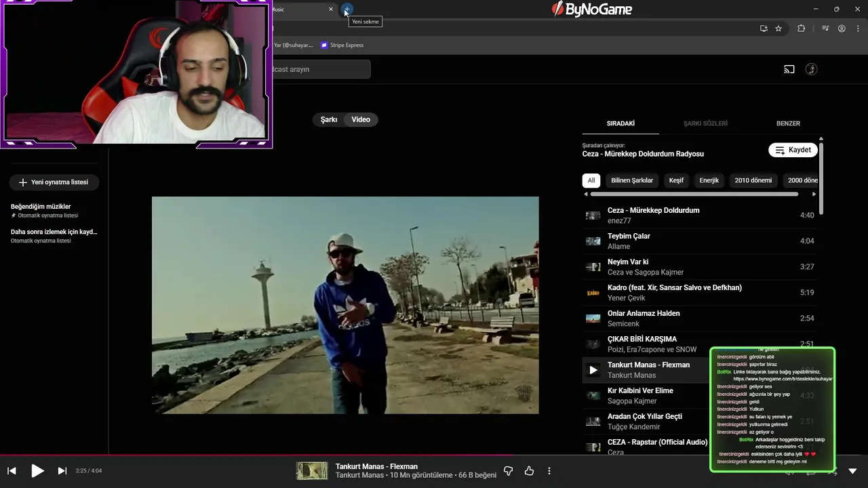Open the Stripe Express bookmark
This screenshot has height=488, width=868.
tap(342, 45)
